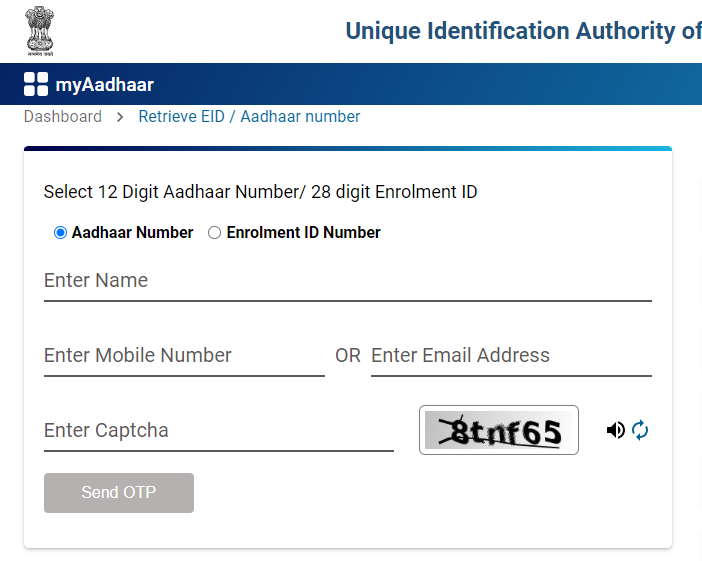This screenshot has height=561, width=702.
Task: Select the Aadhaar Number radio option
Action: (61, 233)
